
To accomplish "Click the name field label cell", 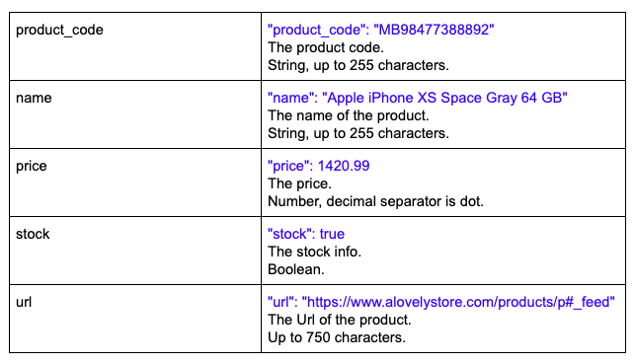I will tap(135, 114).
